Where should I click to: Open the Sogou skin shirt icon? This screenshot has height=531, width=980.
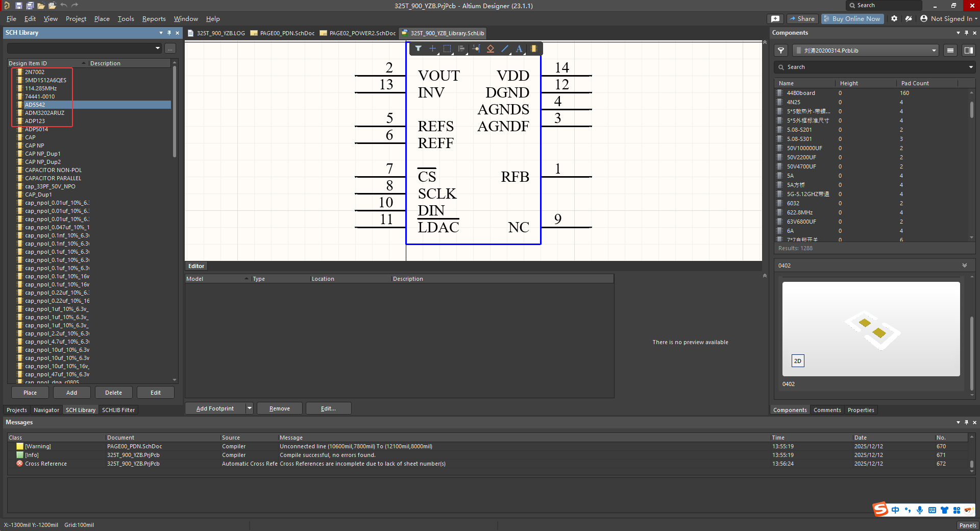(x=944, y=510)
